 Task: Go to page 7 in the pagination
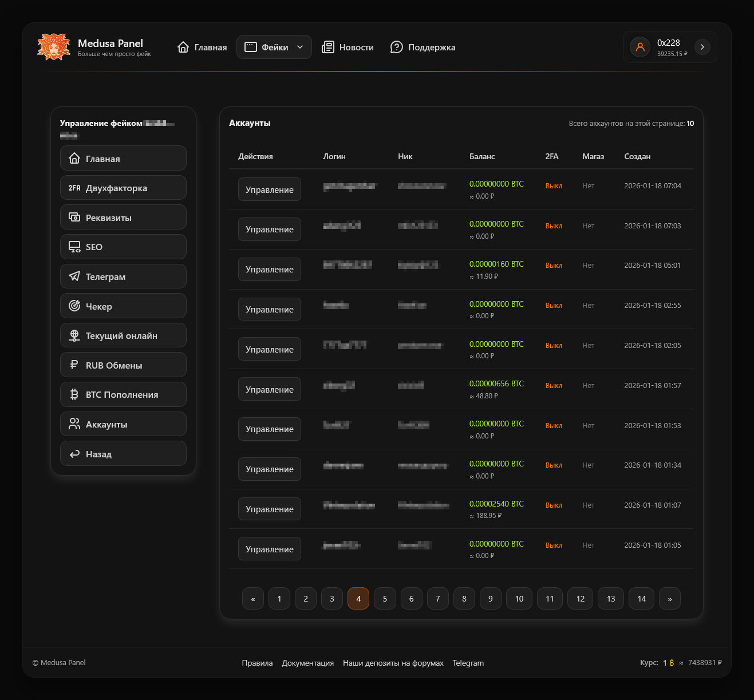437,599
